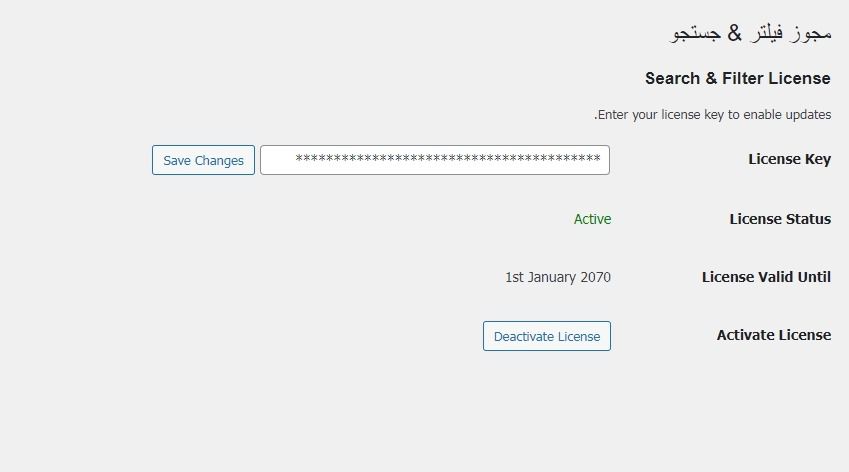The height and width of the screenshot is (472, 849).
Task: Click the asterisks inside the key field
Action: (x=447, y=160)
